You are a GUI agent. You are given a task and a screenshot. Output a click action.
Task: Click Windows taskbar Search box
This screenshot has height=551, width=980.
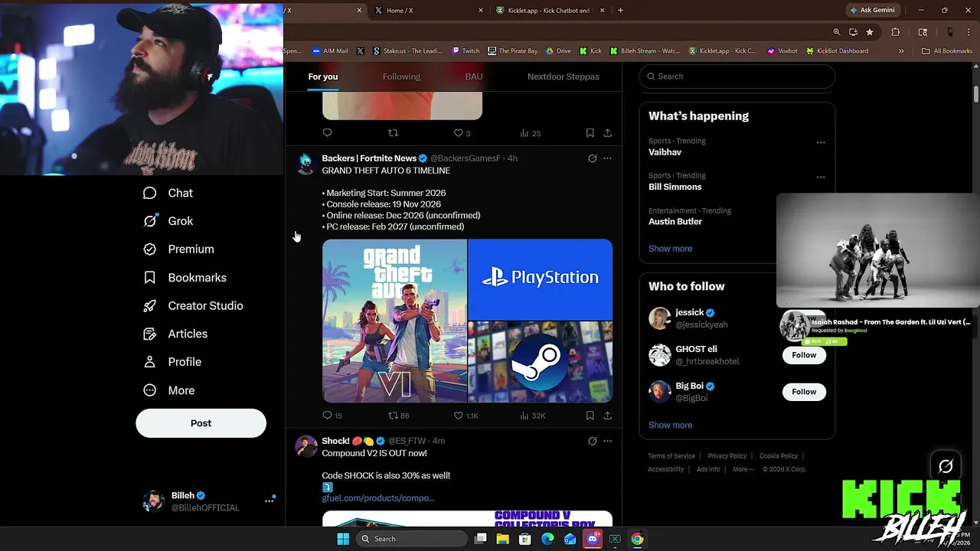point(412,539)
